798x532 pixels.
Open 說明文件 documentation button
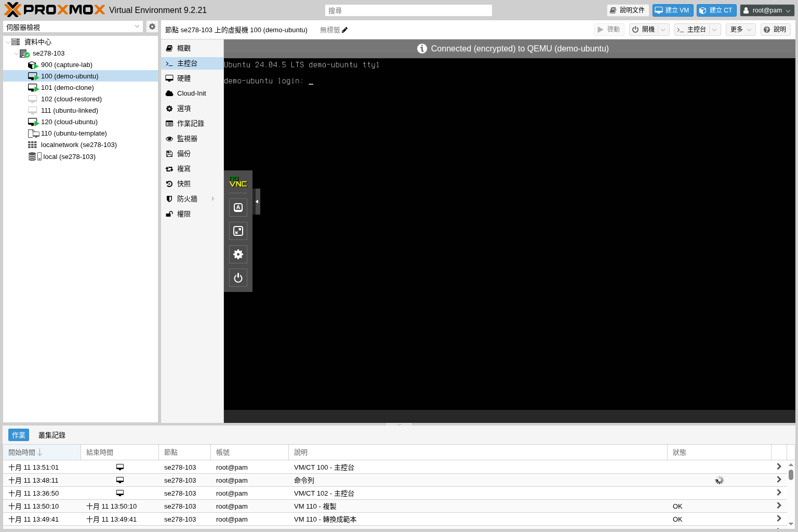(628, 10)
